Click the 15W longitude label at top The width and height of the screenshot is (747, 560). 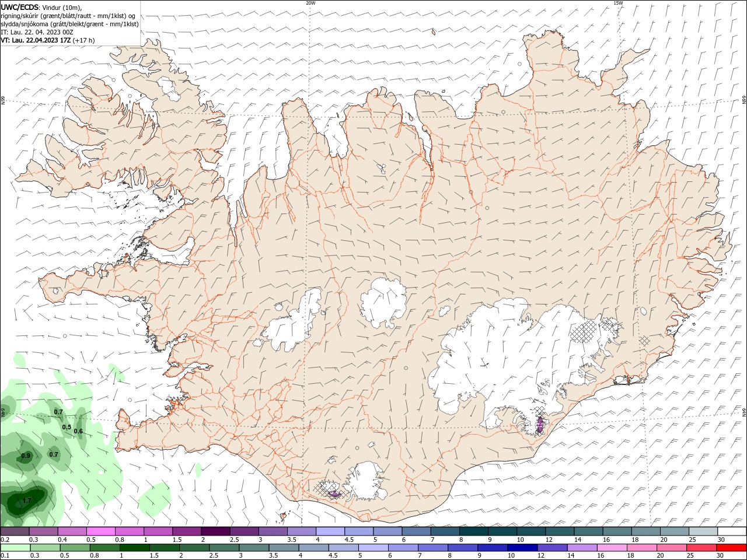coord(617,3)
